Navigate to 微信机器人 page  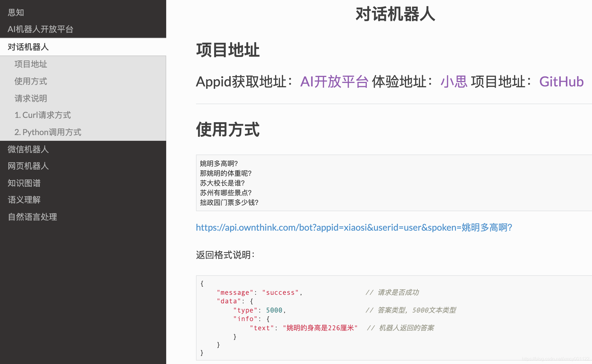coord(28,149)
